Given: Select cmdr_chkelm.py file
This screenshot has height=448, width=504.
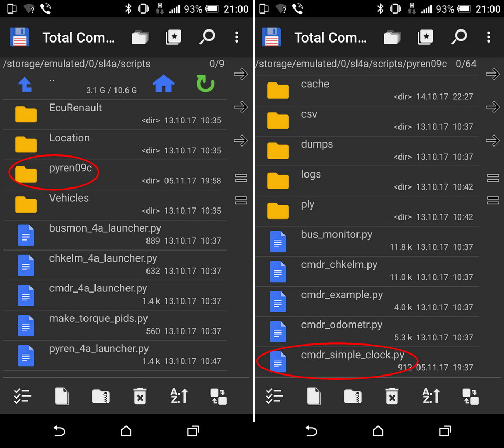Looking at the screenshot, I should 367,272.
